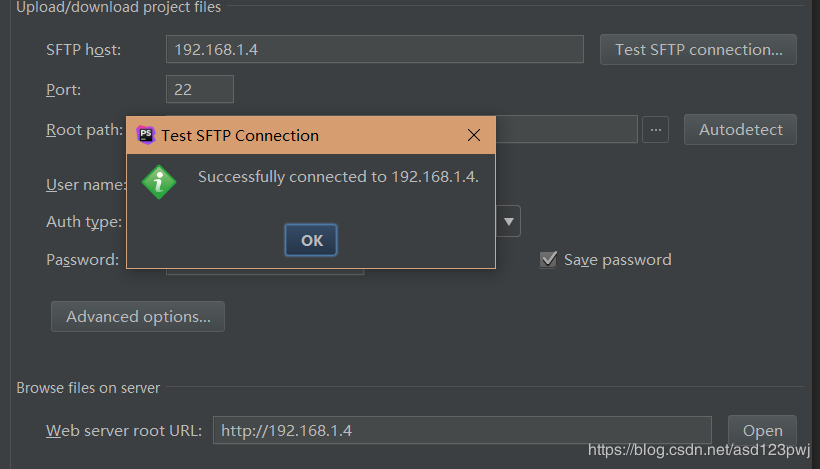This screenshot has height=469, width=820.
Task: Click the 'Web server root URL:' label
Action: [x=124, y=431]
